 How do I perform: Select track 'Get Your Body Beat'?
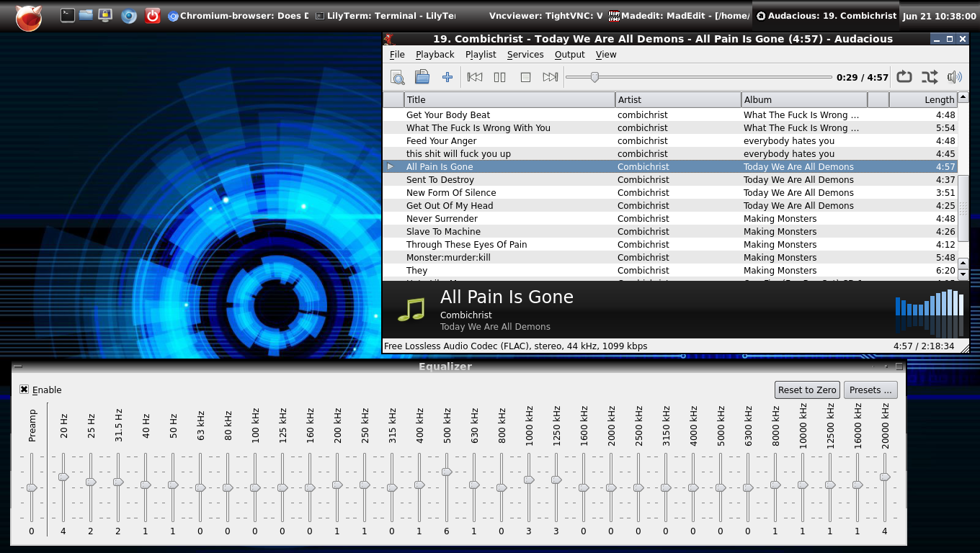[x=669, y=115]
